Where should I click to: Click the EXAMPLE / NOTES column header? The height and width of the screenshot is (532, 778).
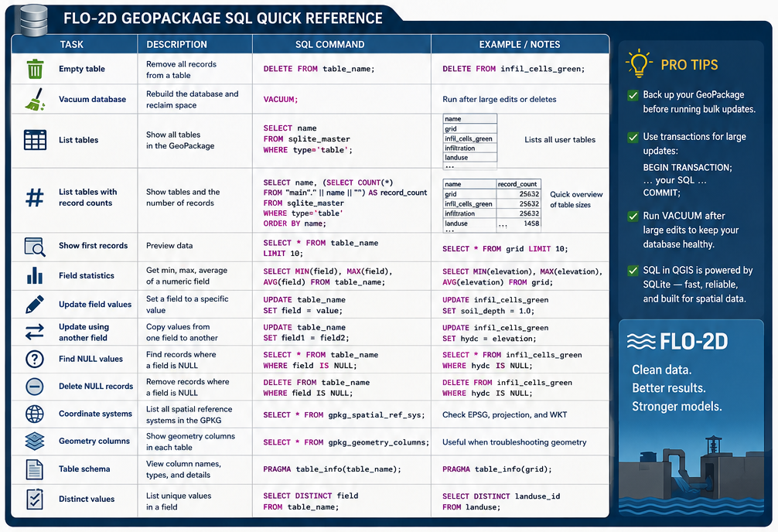(x=520, y=44)
